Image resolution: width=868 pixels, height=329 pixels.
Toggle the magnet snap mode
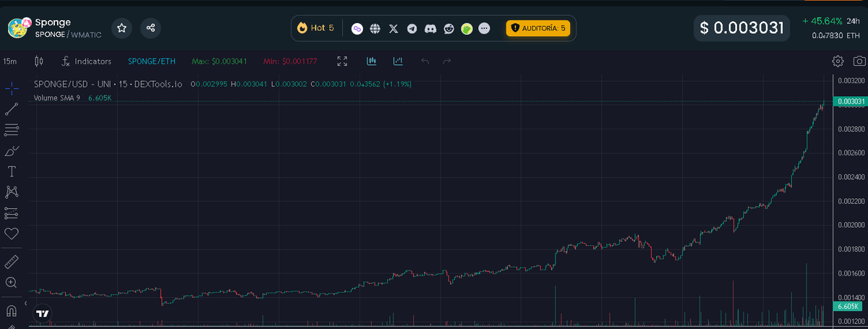[12, 310]
